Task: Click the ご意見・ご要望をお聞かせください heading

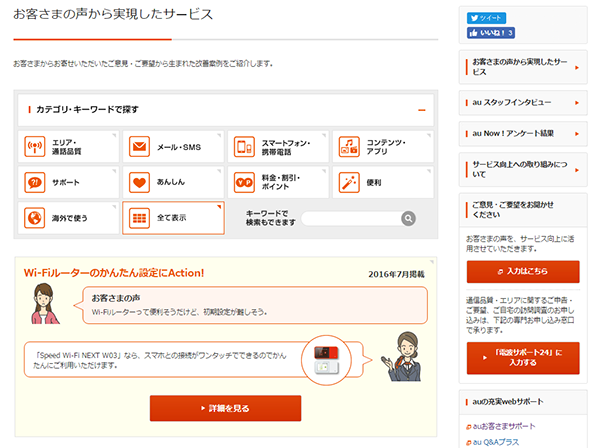Action: (513, 210)
